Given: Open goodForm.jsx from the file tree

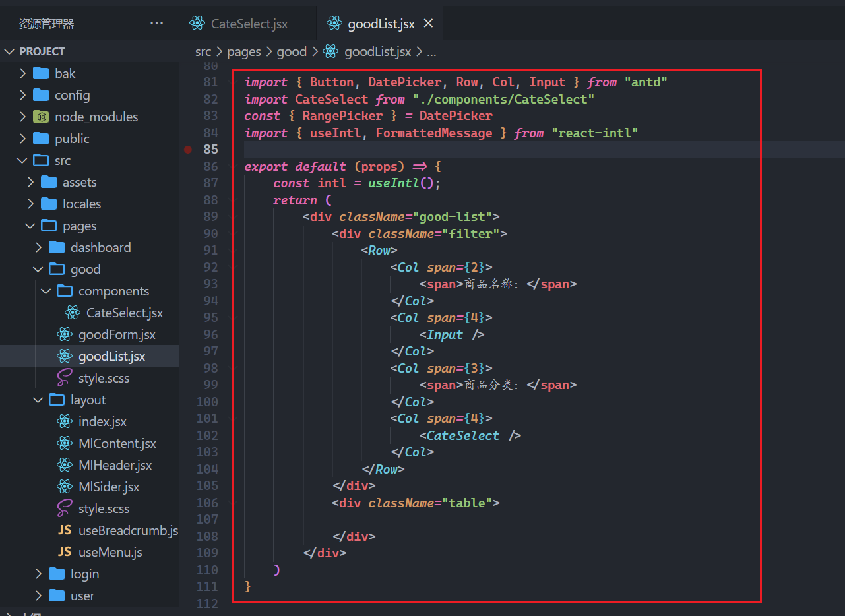Looking at the screenshot, I should click(x=117, y=334).
